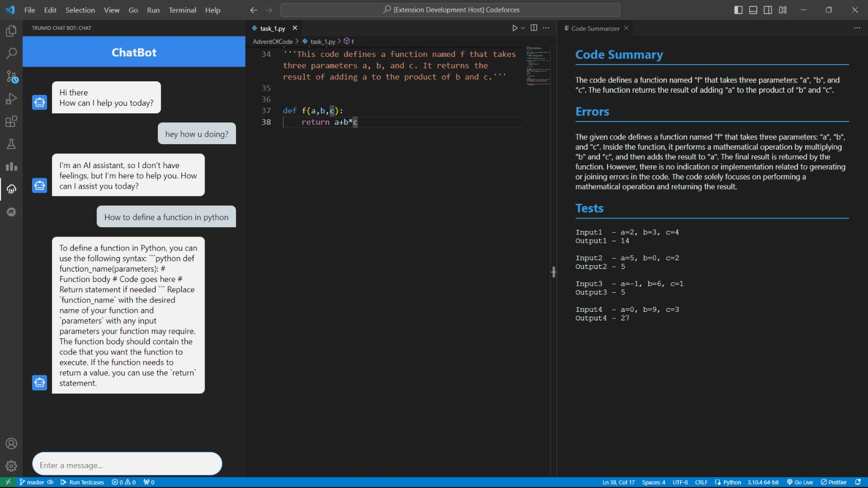
Task: Open the Testing flask icon
Action: point(11,144)
